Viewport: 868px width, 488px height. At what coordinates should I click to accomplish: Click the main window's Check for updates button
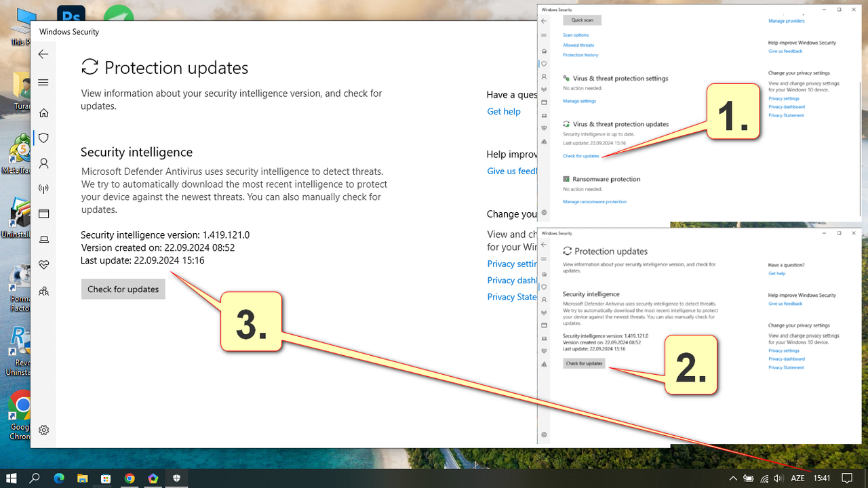point(123,289)
